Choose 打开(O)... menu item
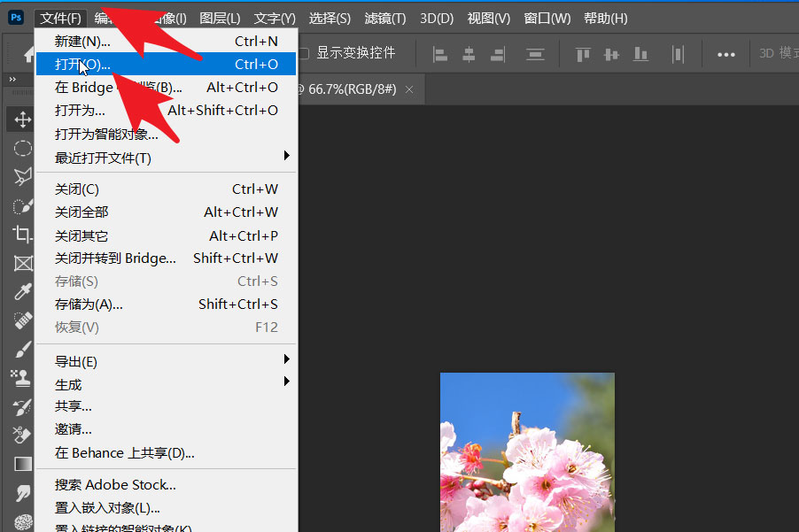The width and height of the screenshot is (799, 532). click(x=167, y=64)
